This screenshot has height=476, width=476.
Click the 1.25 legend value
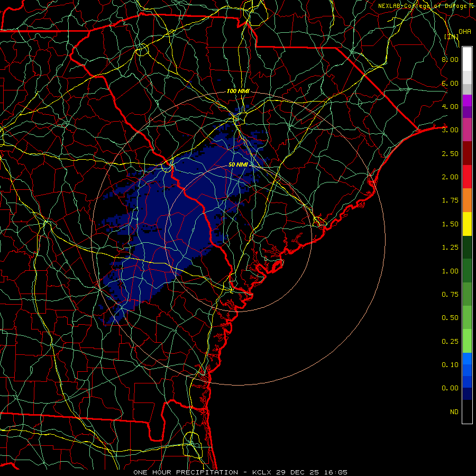pyautogui.click(x=450, y=248)
